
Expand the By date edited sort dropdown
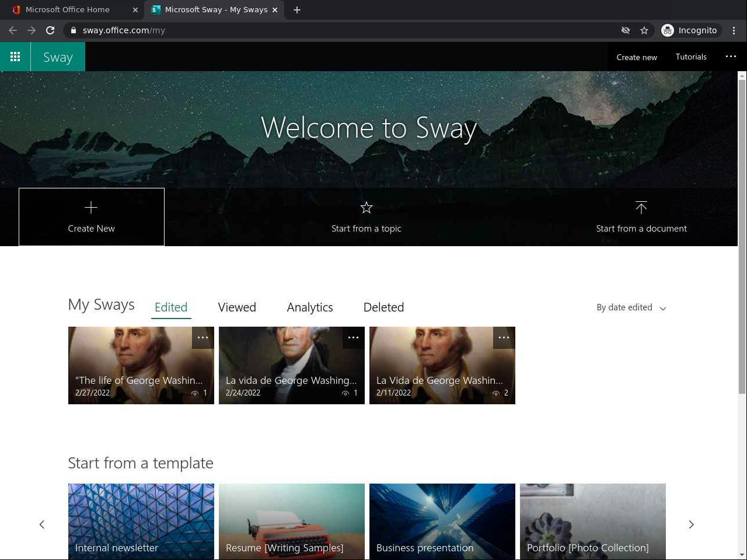point(631,307)
